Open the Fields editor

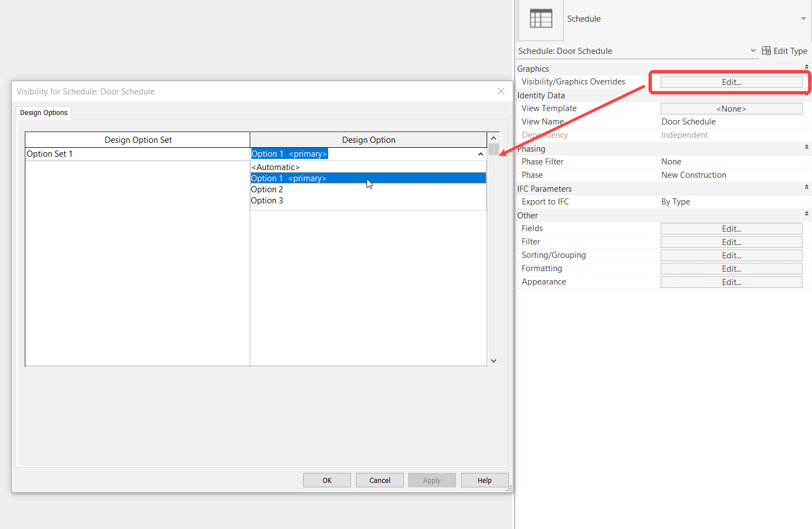(731, 228)
